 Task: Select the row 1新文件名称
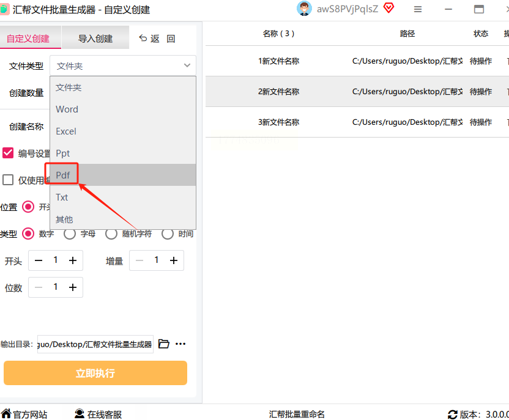pyautogui.click(x=357, y=61)
